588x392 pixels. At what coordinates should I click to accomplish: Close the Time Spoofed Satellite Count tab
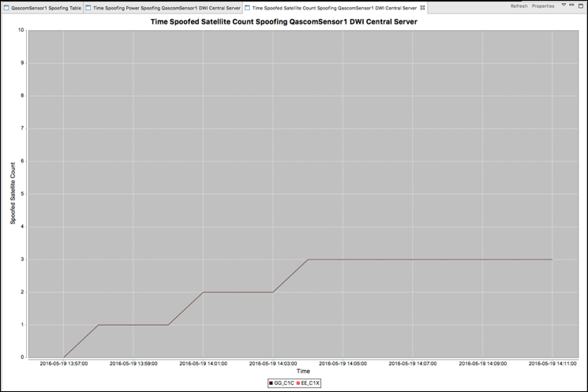(x=422, y=7)
